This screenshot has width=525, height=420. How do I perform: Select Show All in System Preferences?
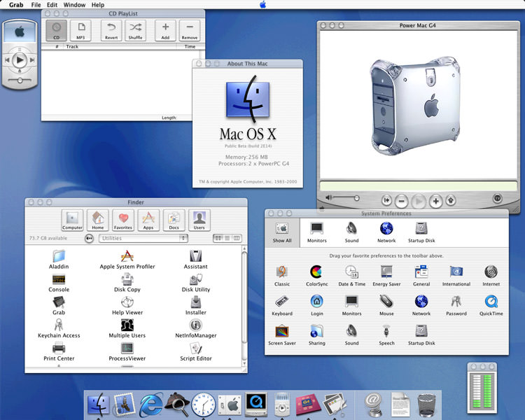pos(282,233)
